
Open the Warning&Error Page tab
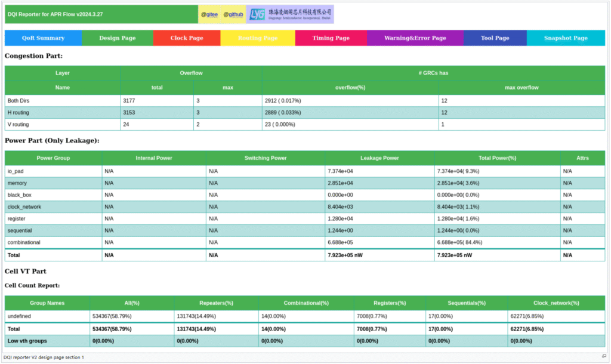(x=415, y=38)
